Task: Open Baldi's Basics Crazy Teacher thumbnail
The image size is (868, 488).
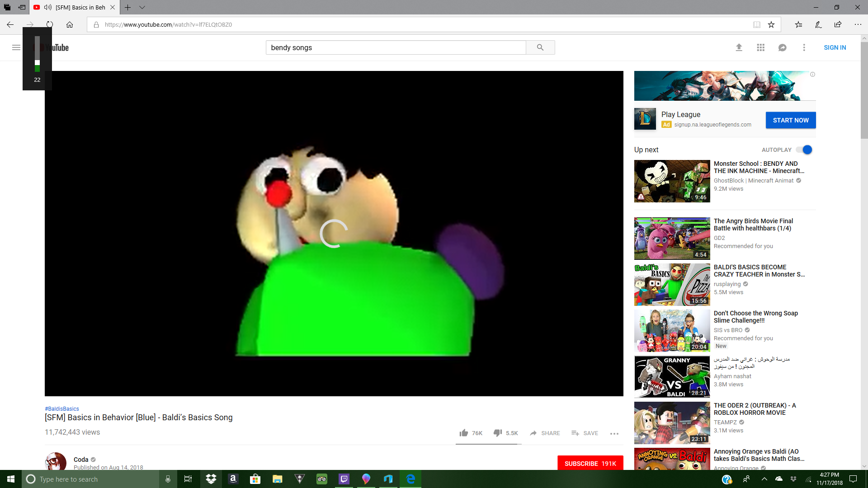Action: coord(672,285)
